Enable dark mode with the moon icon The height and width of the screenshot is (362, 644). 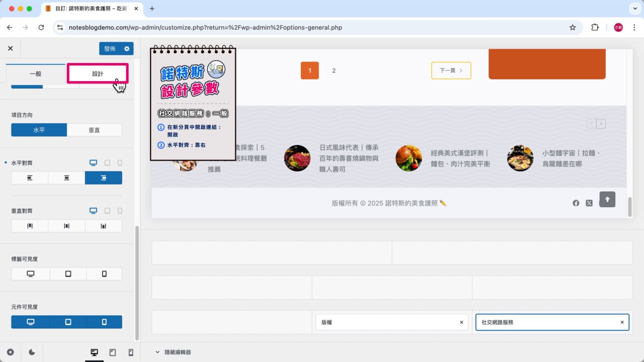coord(31,352)
